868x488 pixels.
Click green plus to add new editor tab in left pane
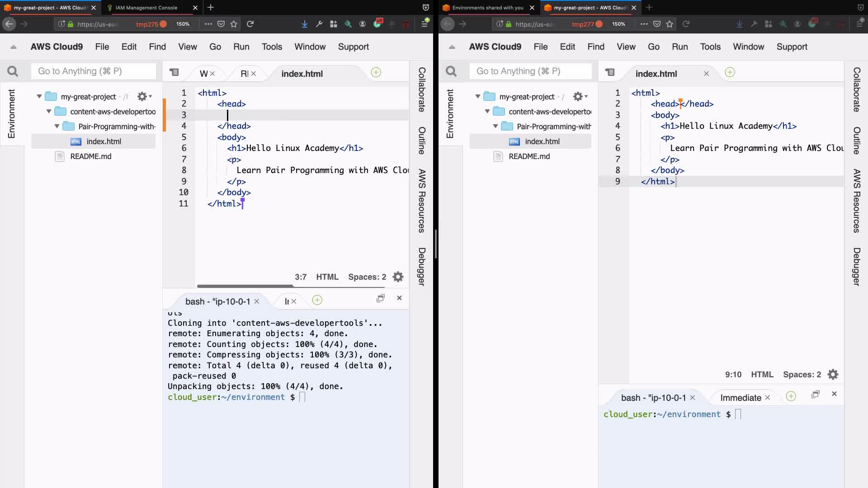pyautogui.click(x=376, y=72)
